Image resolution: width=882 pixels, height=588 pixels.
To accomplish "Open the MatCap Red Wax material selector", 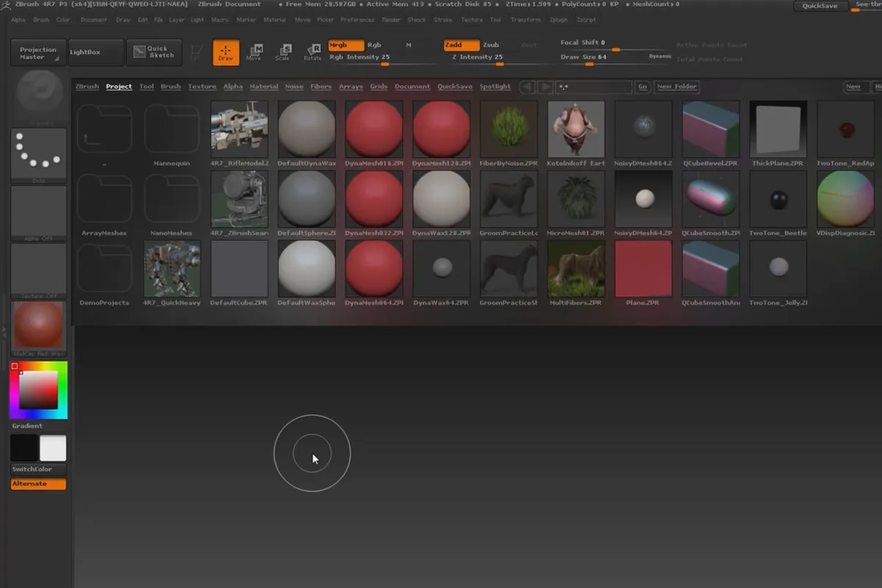I will (39, 327).
